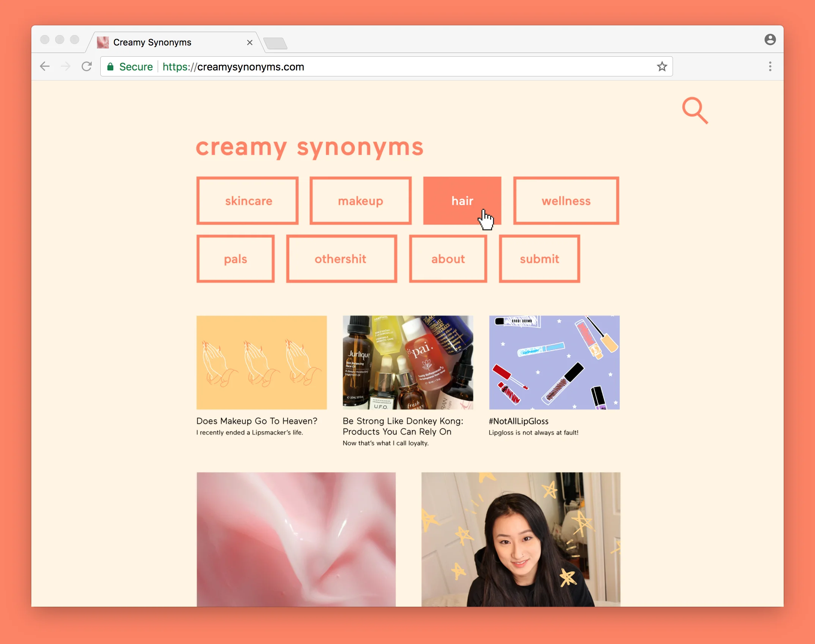The height and width of the screenshot is (644, 815).
Task: Bookmark page with the star icon
Action: click(x=662, y=67)
